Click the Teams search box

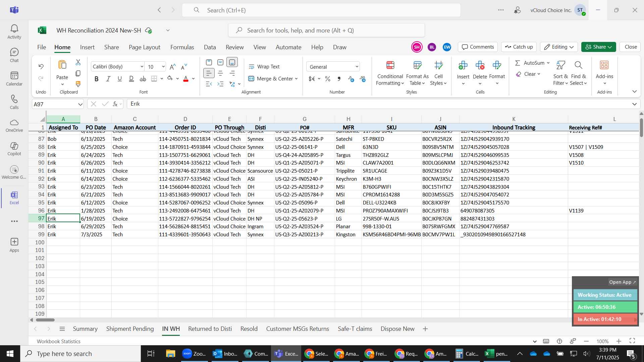coord(321,10)
